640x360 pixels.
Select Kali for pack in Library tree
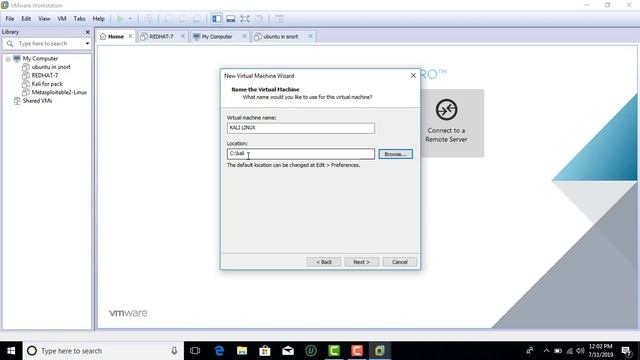47,84
